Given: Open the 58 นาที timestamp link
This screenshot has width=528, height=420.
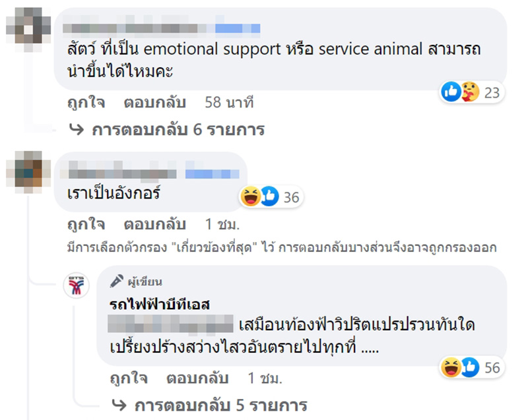Looking at the screenshot, I should tap(230, 103).
